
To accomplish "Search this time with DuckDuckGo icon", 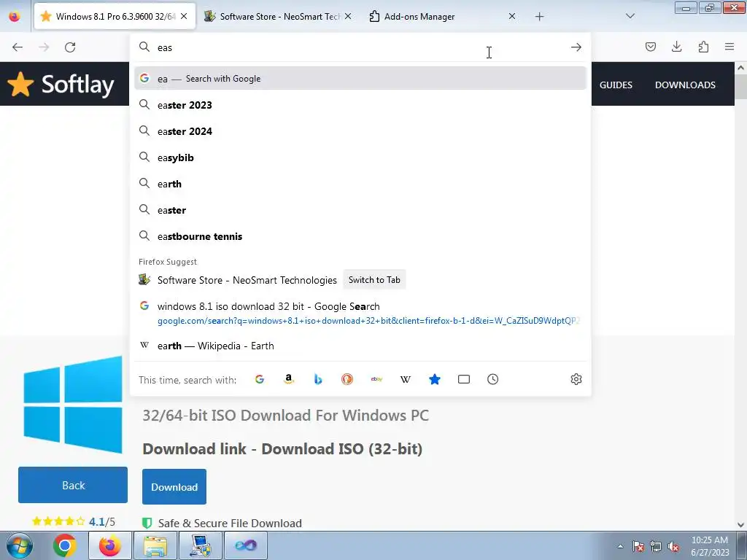I will pos(347,379).
